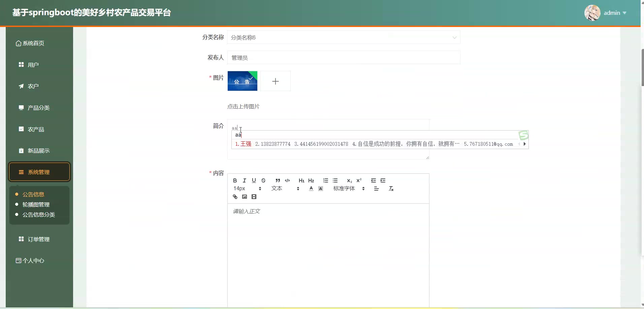Toggle italic formatting in the editor
Screen dimensions: 644x309
(x=245, y=180)
